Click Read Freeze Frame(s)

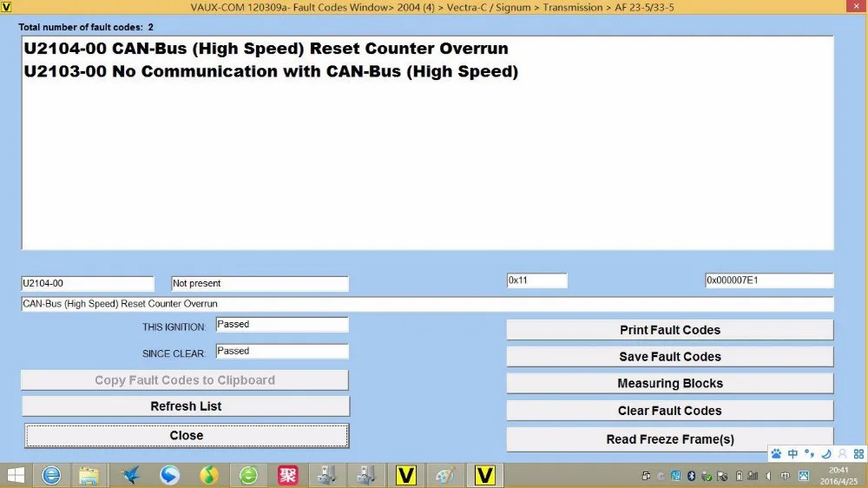[x=670, y=439]
